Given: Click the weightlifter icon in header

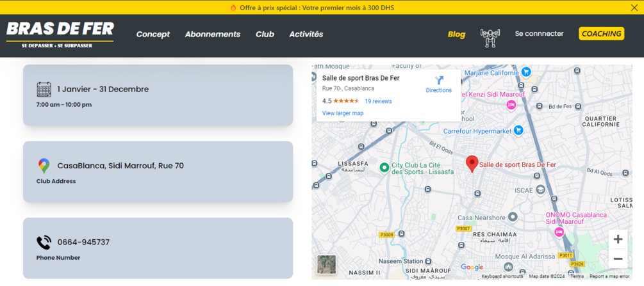Looking at the screenshot, I should click(x=490, y=37).
